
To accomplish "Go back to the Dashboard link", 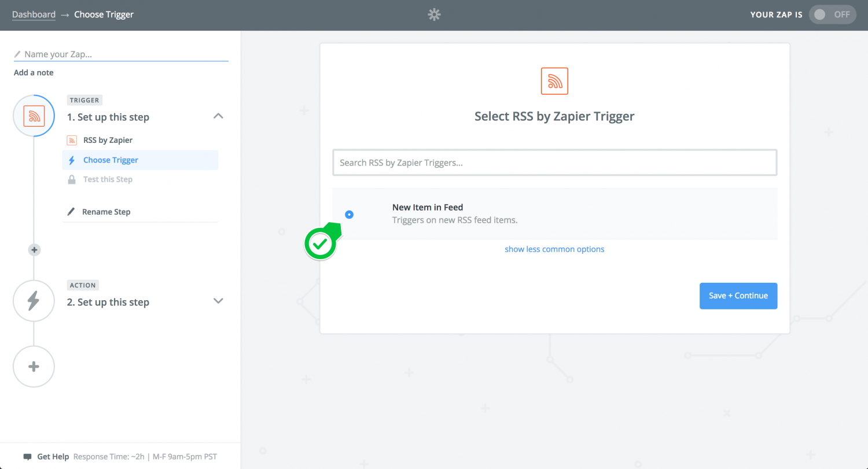I will point(34,14).
